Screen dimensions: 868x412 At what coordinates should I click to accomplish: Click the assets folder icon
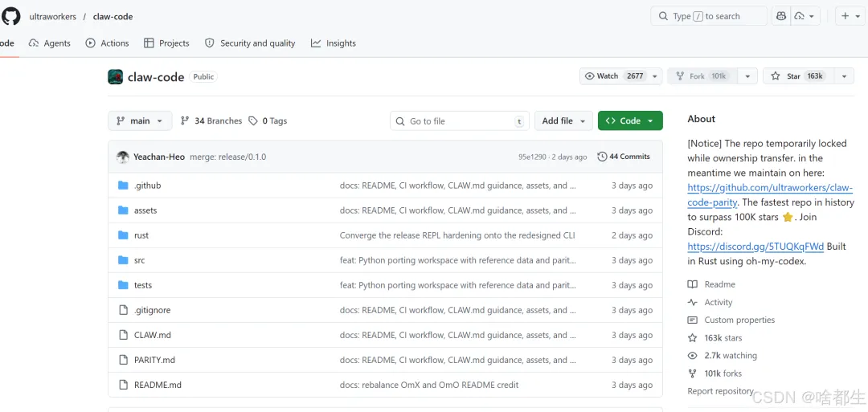click(124, 210)
